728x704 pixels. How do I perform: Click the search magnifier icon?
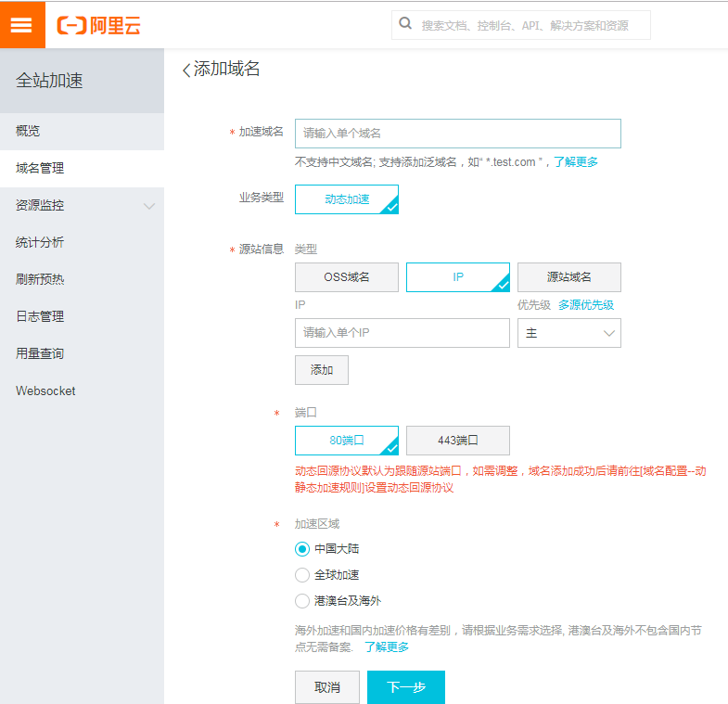405,24
